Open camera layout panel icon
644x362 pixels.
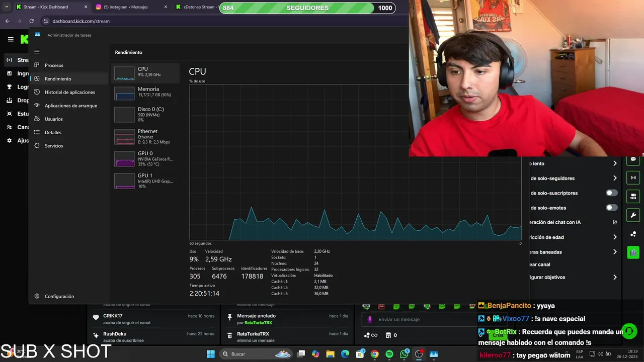pos(633,196)
